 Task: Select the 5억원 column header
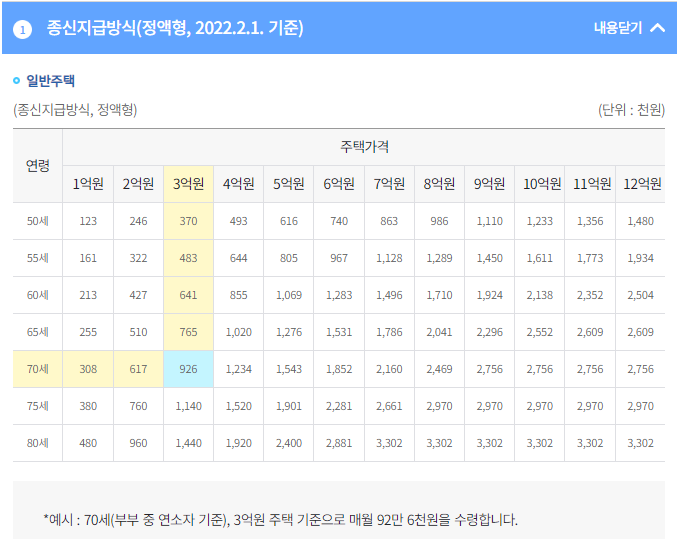[289, 184]
